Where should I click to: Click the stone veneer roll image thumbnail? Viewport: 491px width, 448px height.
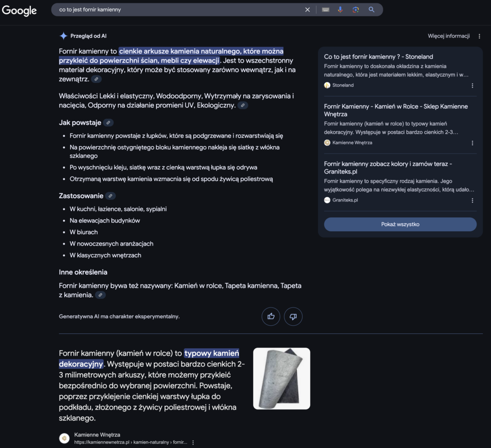coord(281,378)
